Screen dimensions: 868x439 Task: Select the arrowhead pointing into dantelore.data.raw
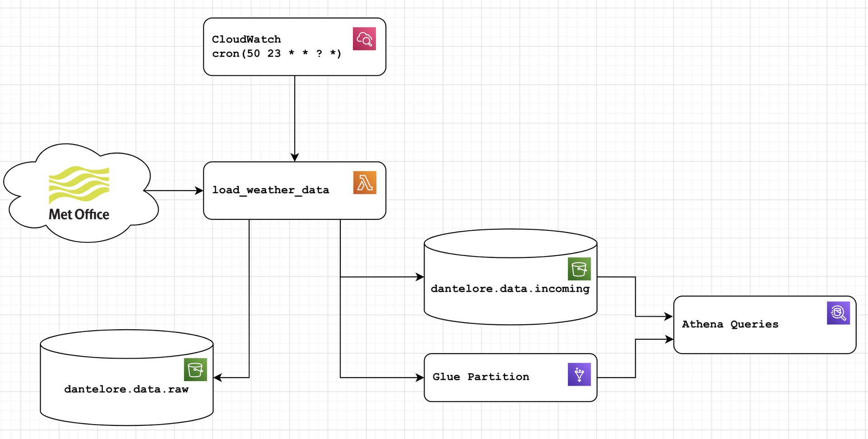[x=217, y=378]
